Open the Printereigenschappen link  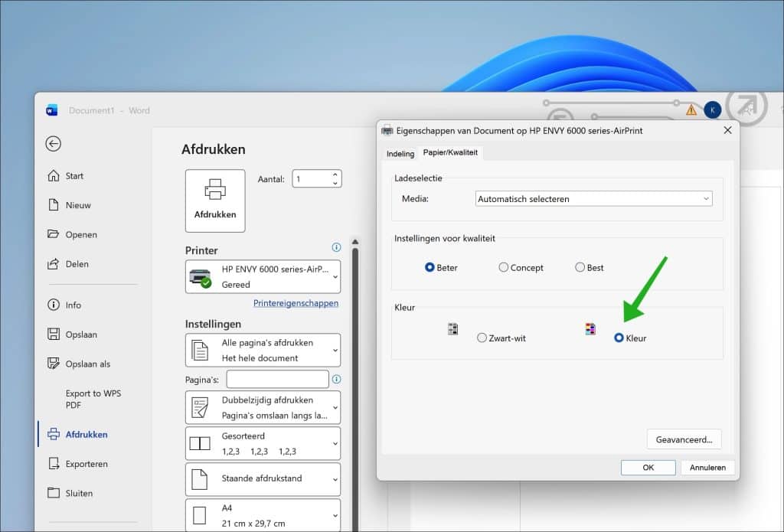point(296,303)
